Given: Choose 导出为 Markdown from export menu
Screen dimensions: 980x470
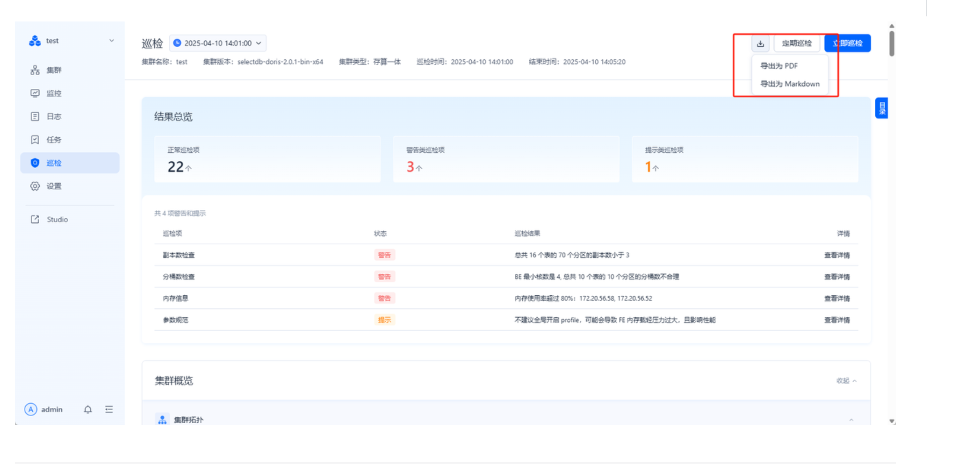Looking at the screenshot, I should pos(790,84).
